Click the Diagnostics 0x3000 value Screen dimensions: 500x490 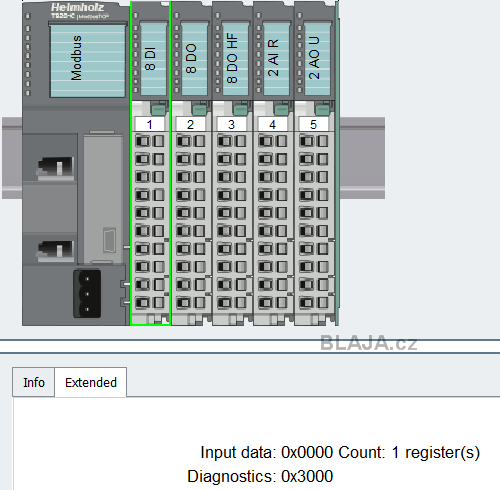[x=307, y=476]
